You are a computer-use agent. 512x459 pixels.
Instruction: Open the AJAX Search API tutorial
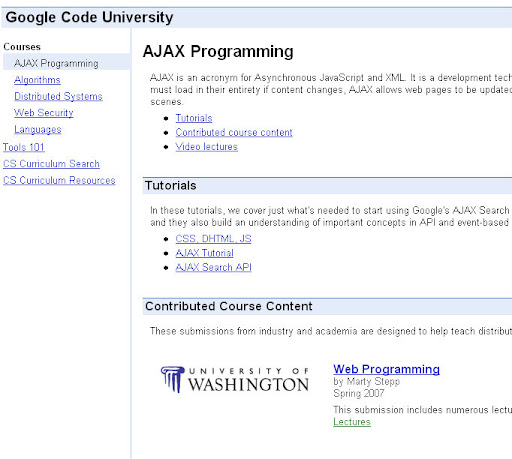pos(213,267)
